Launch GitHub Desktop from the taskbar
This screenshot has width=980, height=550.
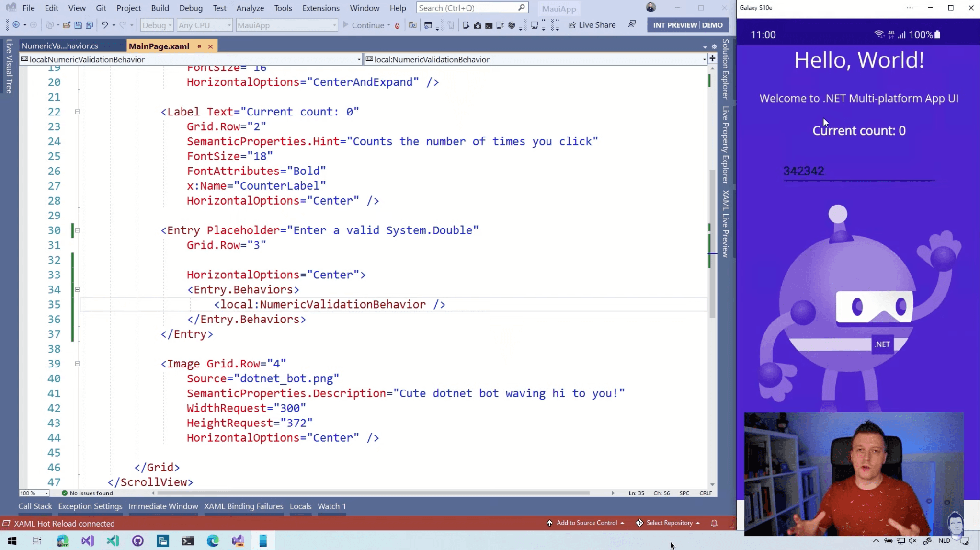pos(137,541)
